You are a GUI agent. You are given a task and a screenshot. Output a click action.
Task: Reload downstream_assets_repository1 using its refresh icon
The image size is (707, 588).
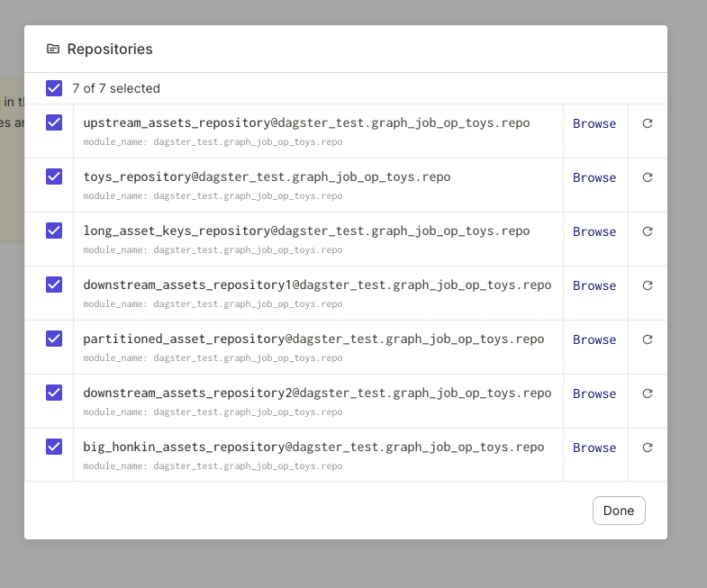647,285
